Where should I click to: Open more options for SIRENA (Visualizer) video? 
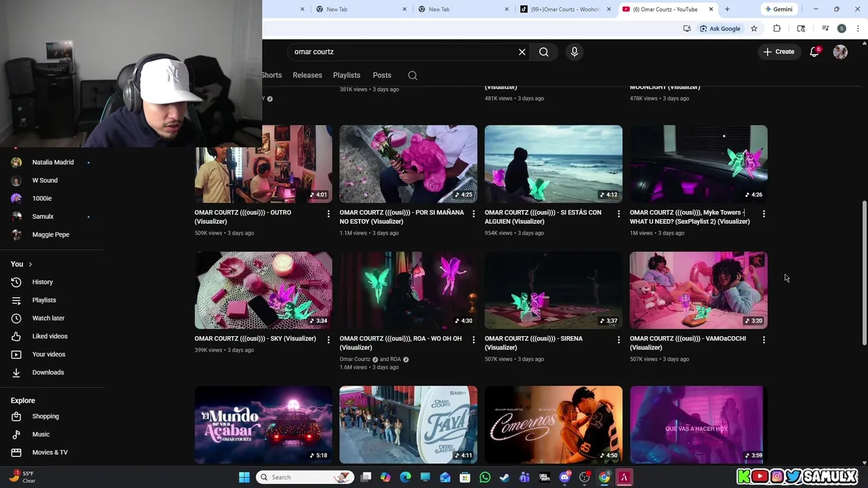(618, 340)
